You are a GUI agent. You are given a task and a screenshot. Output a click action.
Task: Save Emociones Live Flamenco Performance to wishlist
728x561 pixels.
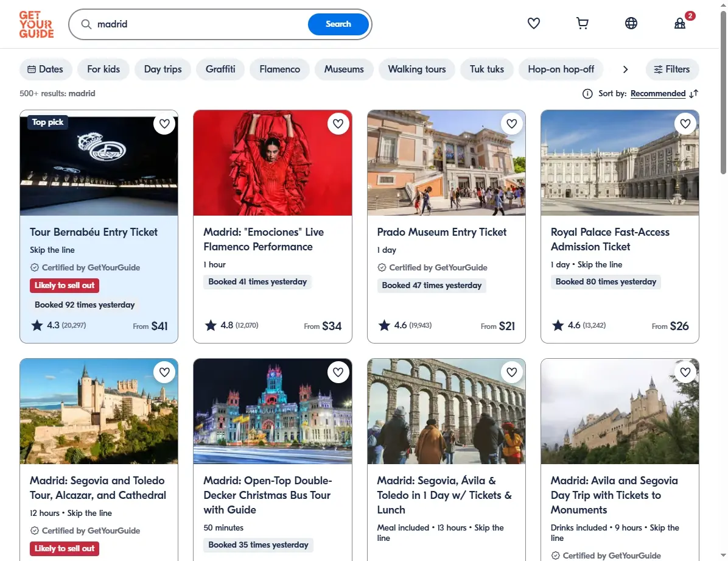(338, 124)
